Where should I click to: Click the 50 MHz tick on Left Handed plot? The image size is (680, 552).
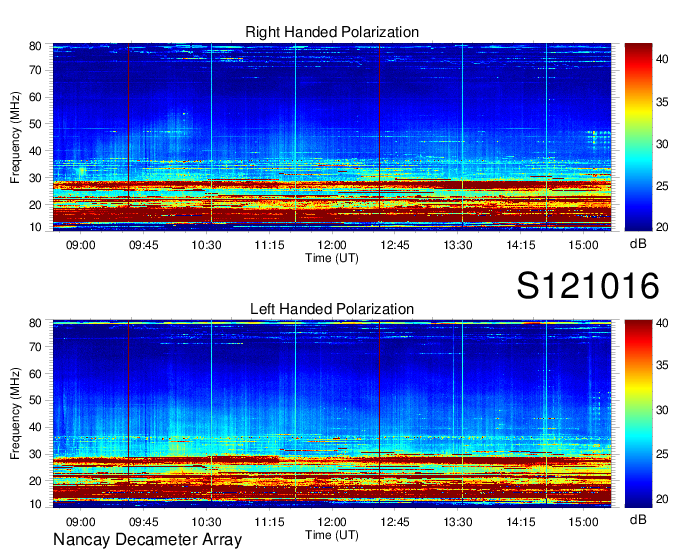(35, 400)
